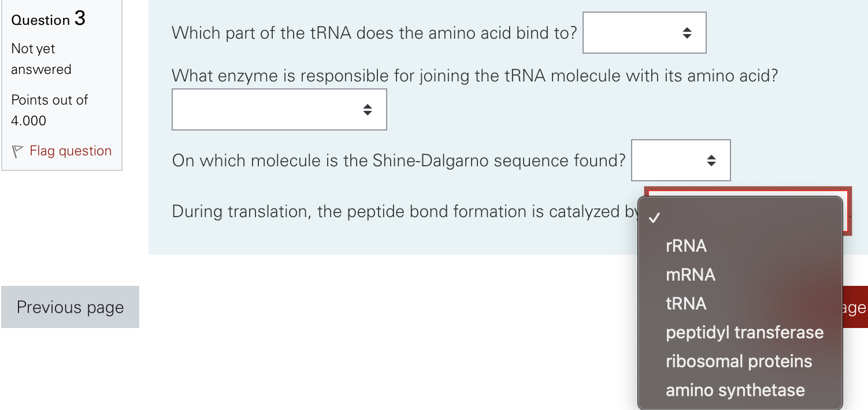The image size is (868, 410).
Task: Click the Flag question link
Action: point(69,151)
